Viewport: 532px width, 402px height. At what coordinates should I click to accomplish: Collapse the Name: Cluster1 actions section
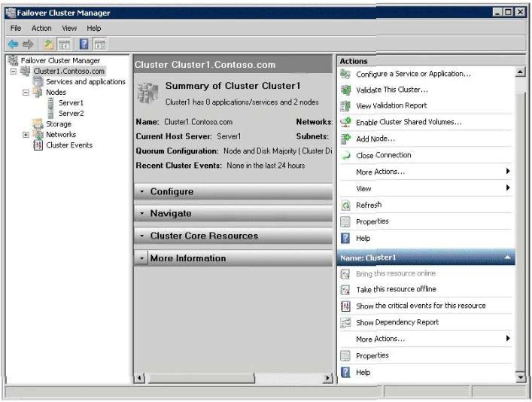(507, 257)
